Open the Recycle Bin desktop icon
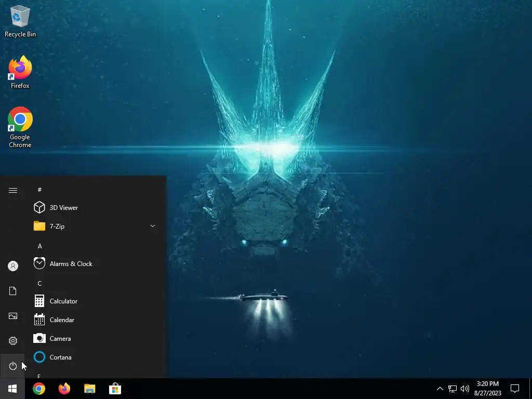 20,21
